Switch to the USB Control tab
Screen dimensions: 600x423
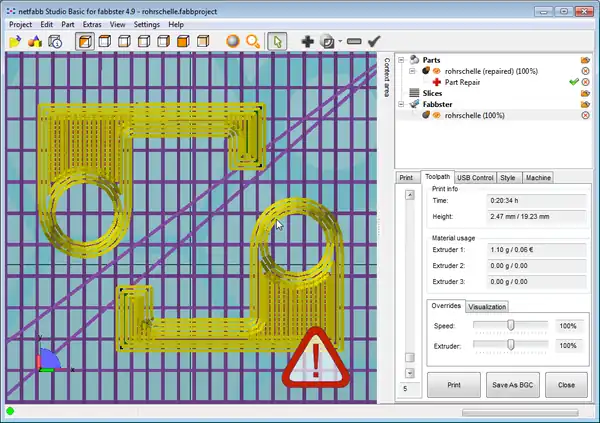[475, 177]
